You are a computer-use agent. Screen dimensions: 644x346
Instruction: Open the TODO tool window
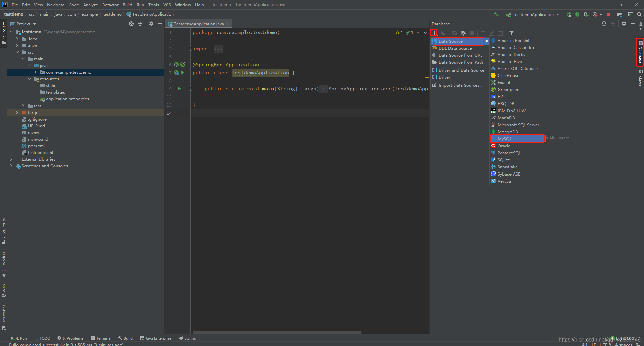(x=42, y=338)
